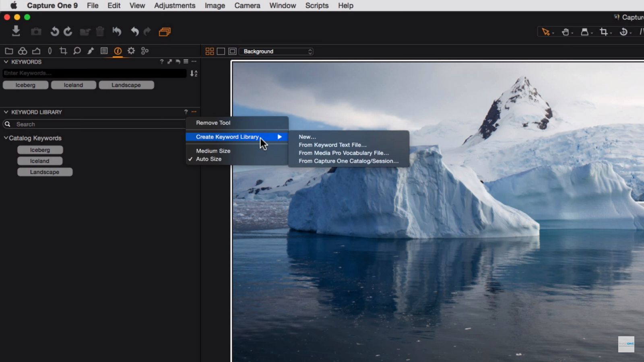
Task: Toggle the proof margin viewer icon
Action: pyautogui.click(x=232, y=51)
